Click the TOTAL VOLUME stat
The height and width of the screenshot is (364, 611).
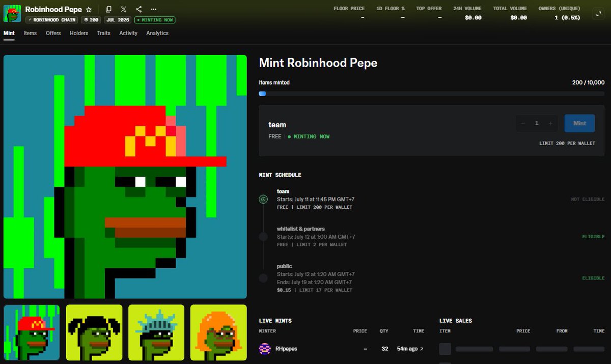click(510, 13)
